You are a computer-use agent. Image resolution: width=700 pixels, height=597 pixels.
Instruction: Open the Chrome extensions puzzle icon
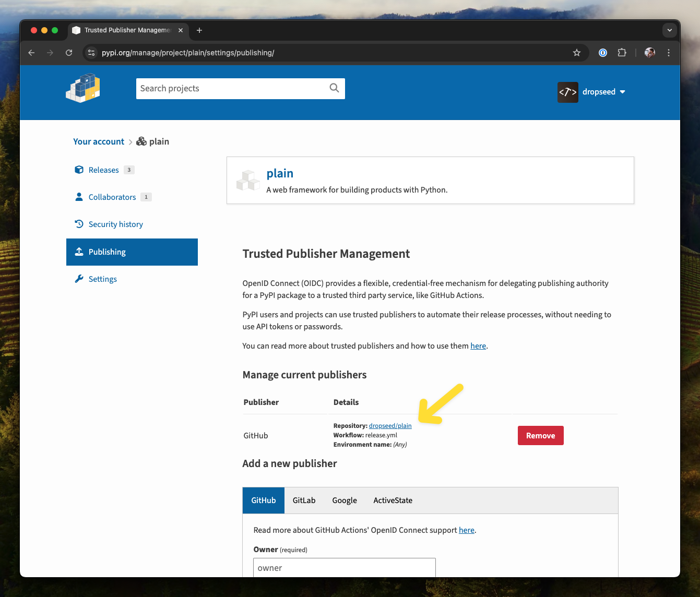point(622,53)
